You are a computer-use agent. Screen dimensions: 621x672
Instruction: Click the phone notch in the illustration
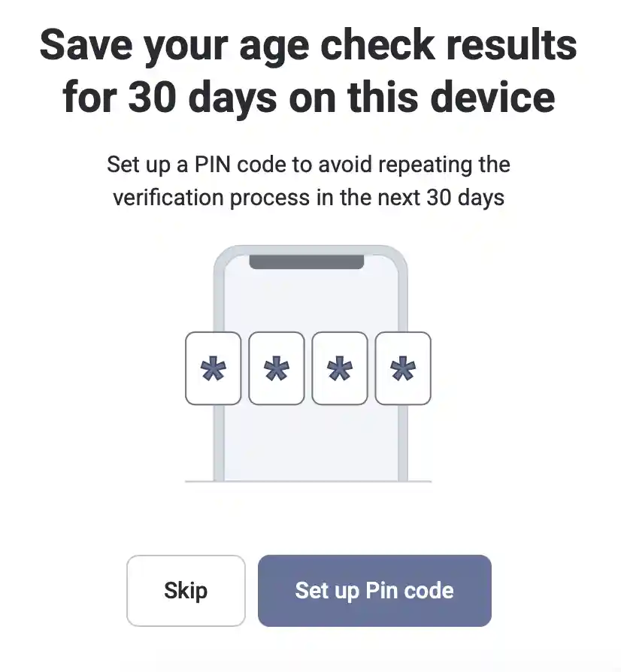(307, 262)
